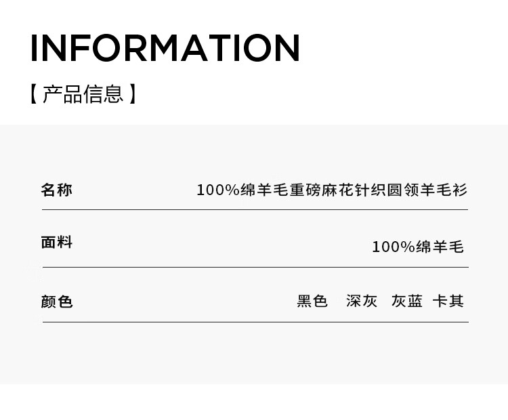Viewport: 508px width, 420px height.
Task: Click the divider line below 颜色 row
Action: pyautogui.click(x=255, y=322)
